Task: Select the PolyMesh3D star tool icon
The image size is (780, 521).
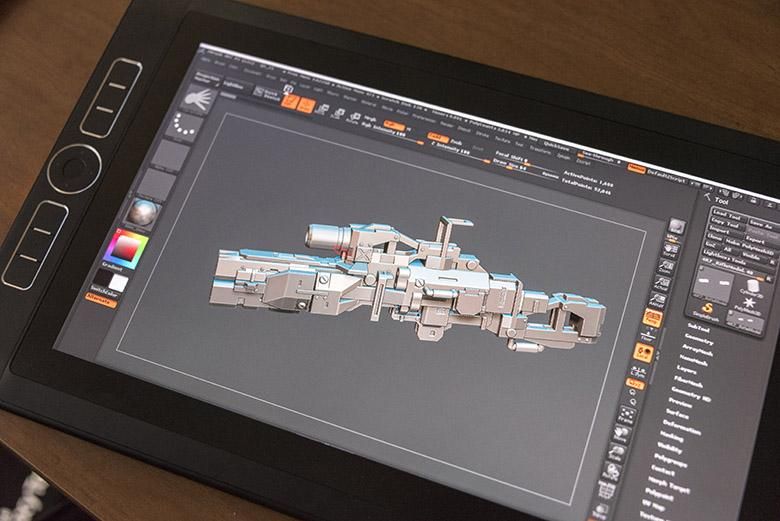Action: [x=747, y=306]
